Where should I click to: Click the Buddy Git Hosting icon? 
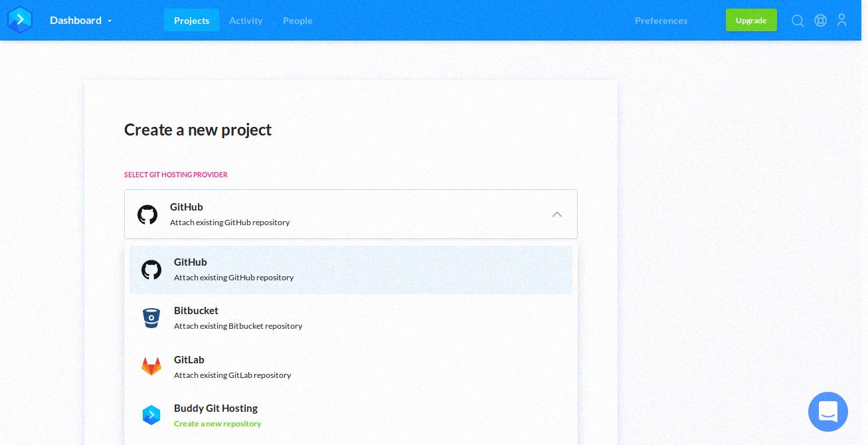pyautogui.click(x=151, y=415)
